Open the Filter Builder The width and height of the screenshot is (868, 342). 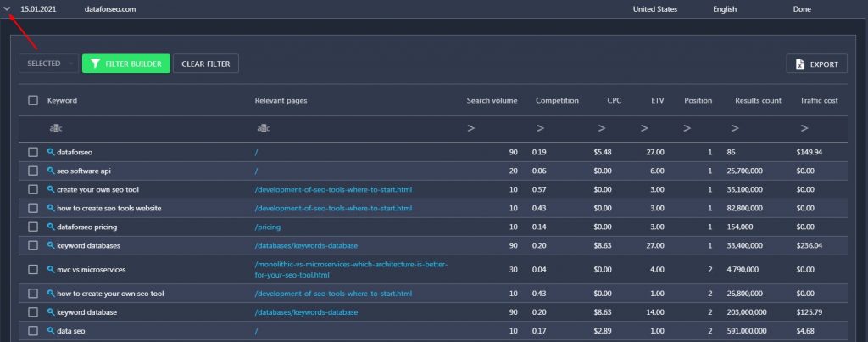(126, 64)
